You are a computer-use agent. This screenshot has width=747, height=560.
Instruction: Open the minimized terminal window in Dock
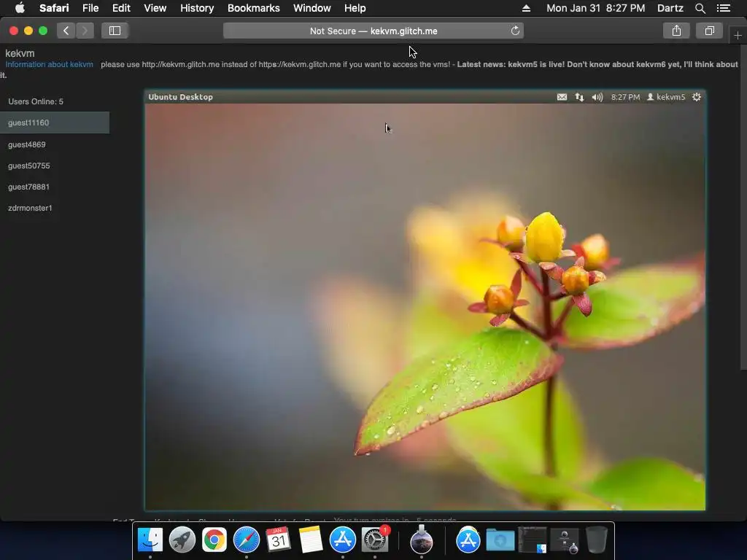[532, 540]
